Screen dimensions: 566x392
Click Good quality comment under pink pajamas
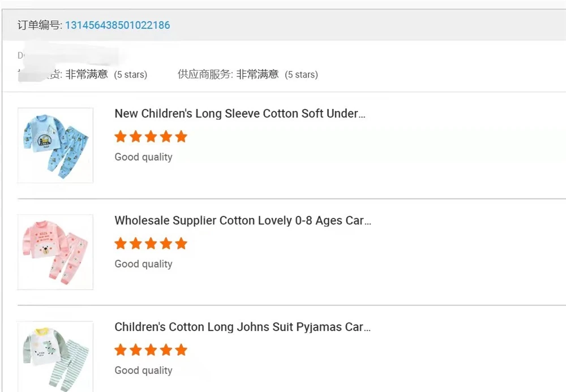tap(143, 264)
